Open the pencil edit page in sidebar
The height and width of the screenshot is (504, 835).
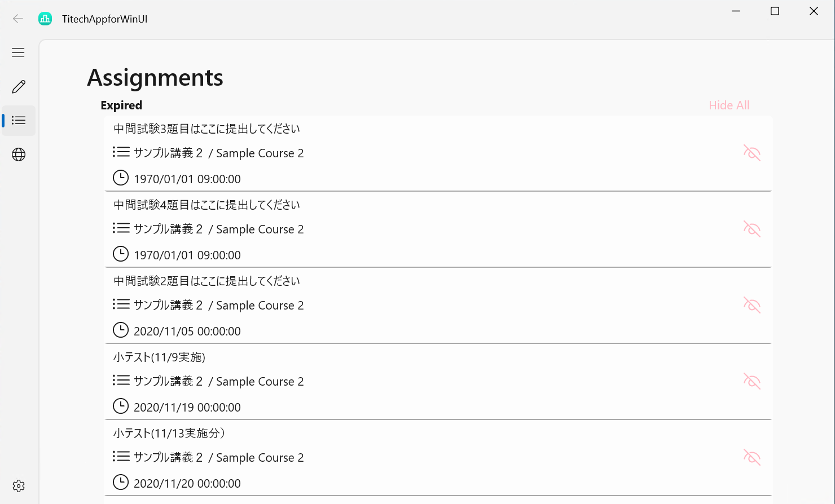(19, 86)
